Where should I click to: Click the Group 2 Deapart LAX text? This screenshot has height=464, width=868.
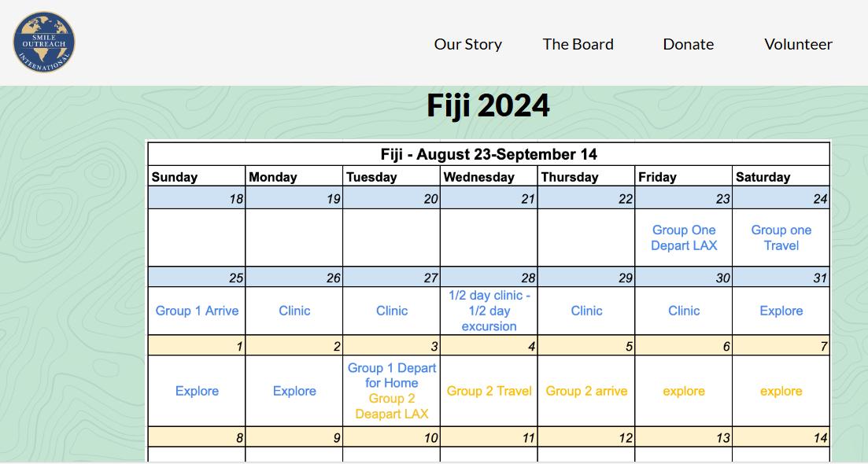click(392, 407)
